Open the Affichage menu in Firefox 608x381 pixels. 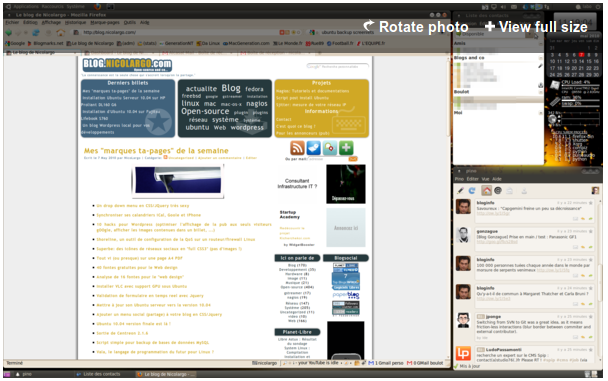(x=51, y=22)
